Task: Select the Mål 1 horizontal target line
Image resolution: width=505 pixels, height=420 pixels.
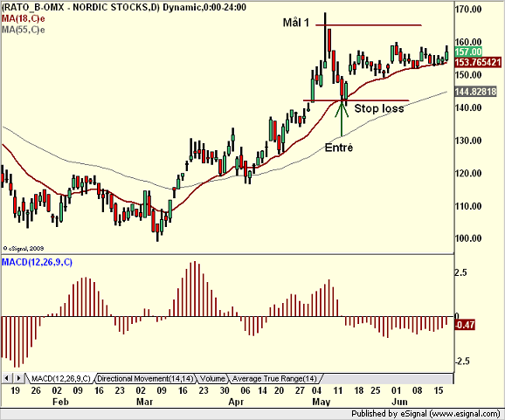Action: (x=369, y=25)
